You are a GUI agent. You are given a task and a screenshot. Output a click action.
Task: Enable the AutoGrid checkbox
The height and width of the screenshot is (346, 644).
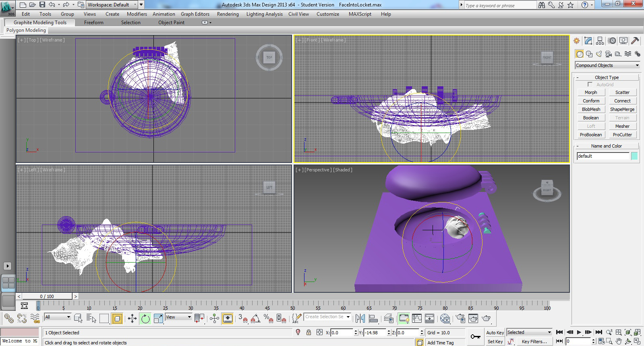[x=590, y=85]
